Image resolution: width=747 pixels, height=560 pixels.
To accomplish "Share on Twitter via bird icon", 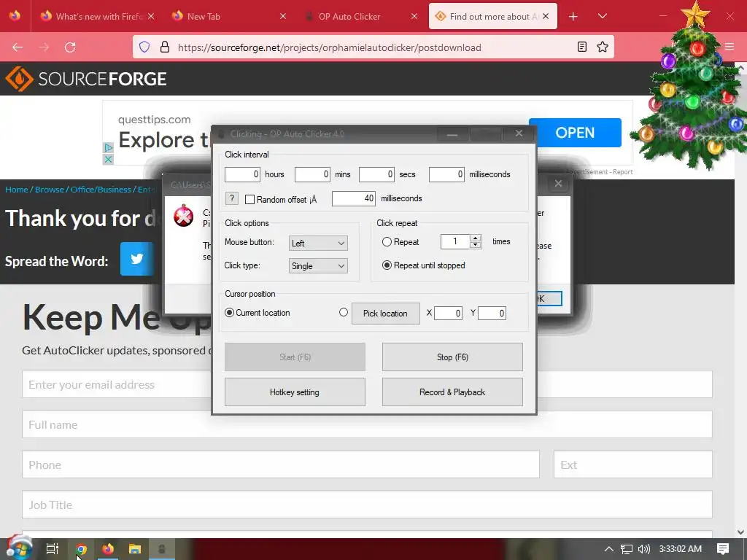I will click(x=137, y=259).
